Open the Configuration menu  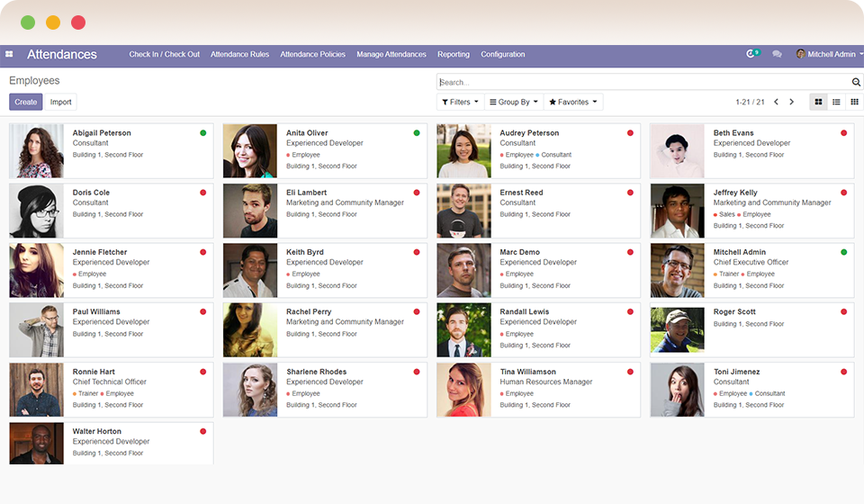502,54
